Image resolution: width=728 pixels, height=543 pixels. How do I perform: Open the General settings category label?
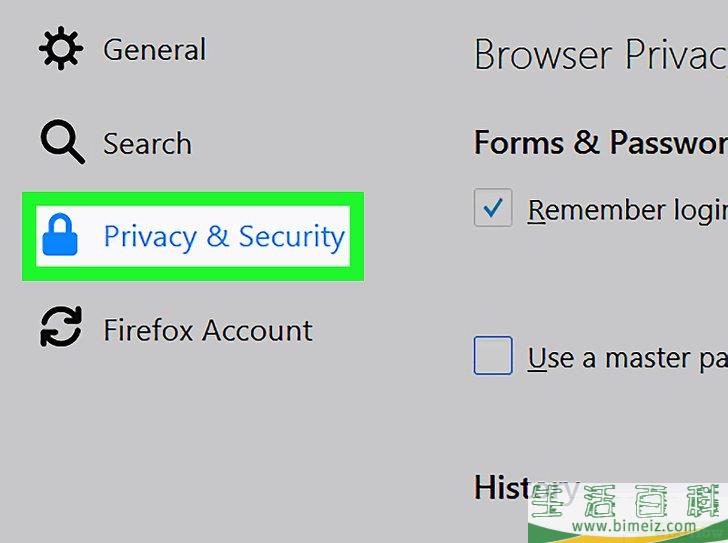point(155,50)
